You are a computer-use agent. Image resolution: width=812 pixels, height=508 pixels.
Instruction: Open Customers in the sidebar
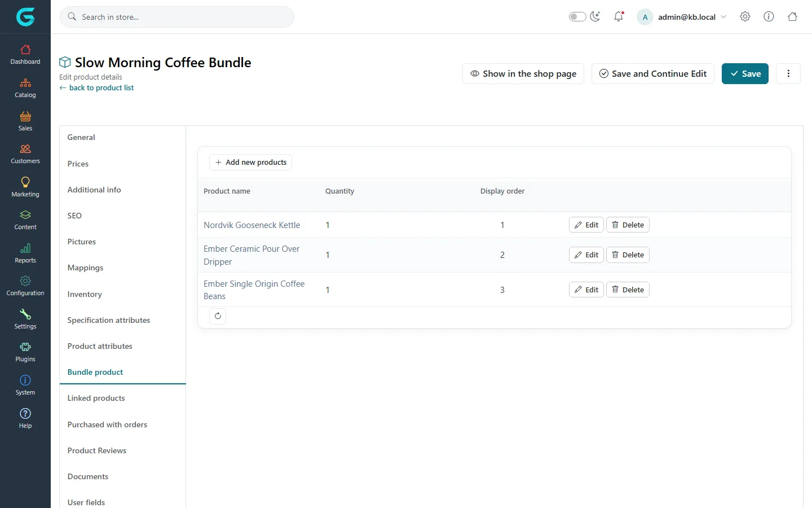tap(25, 154)
